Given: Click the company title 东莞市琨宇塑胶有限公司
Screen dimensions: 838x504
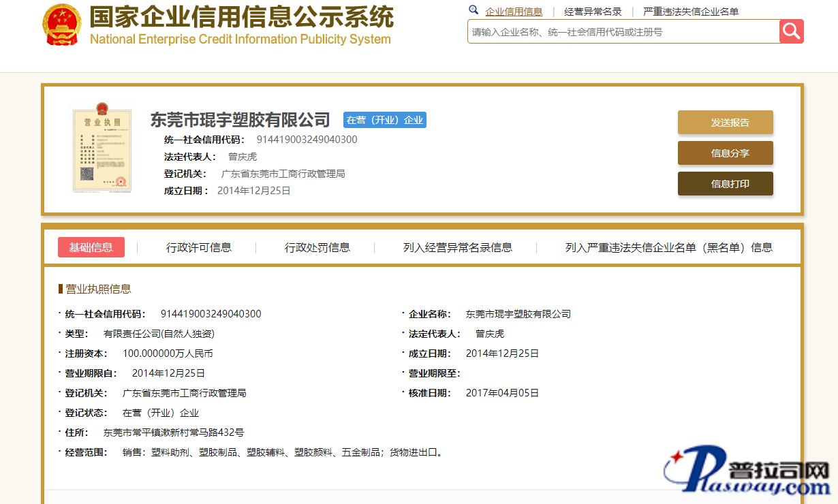Looking at the screenshot, I should 240,121.
